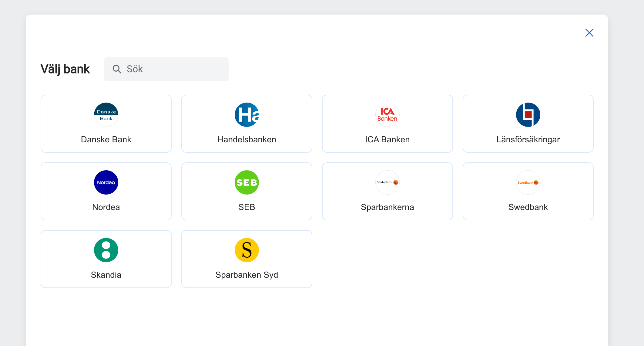This screenshot has height=346, width=644.
Task: Click the ICA Banken logo
Action: click(387, 115)
